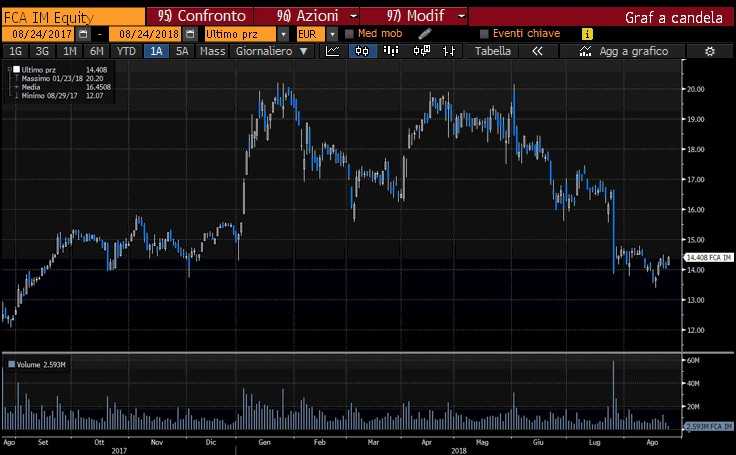Click the end date field 08/24/2018

[145, 34]
